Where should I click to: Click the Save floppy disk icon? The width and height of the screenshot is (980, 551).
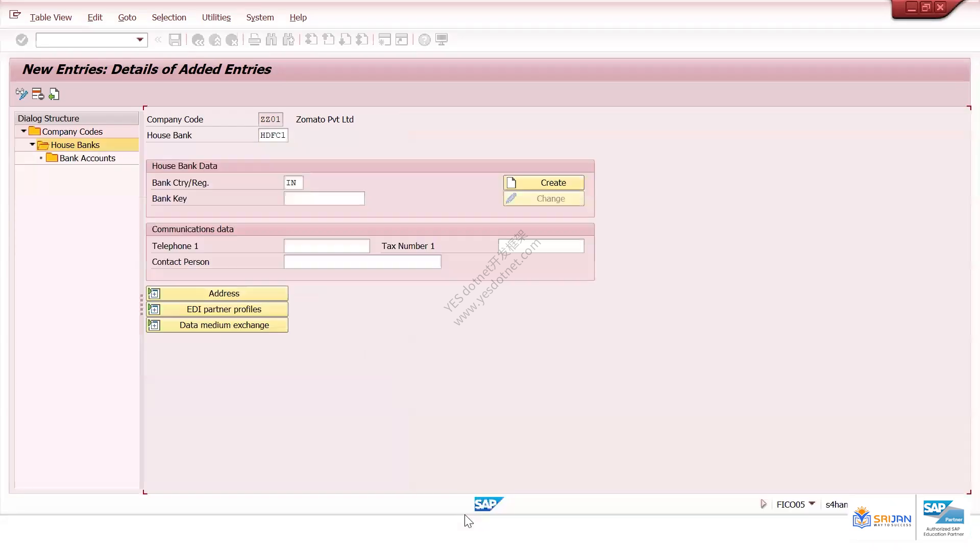click(x=175, y=40)
